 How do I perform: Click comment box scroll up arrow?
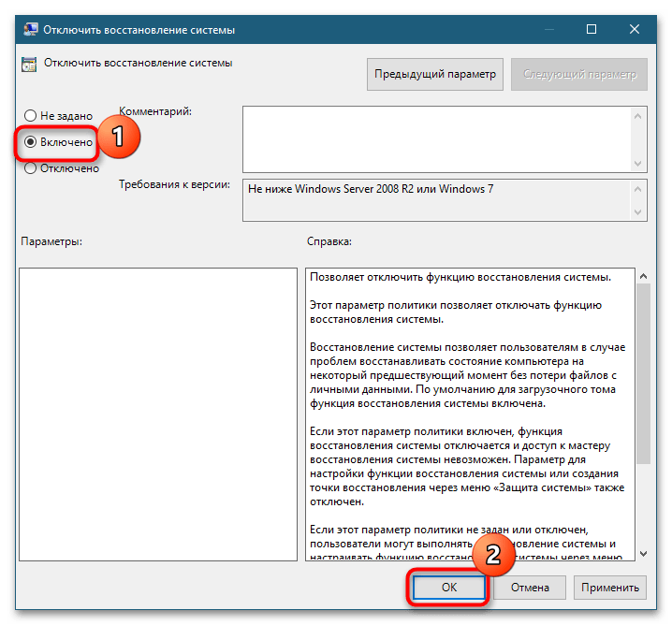(x=637, y=116)
